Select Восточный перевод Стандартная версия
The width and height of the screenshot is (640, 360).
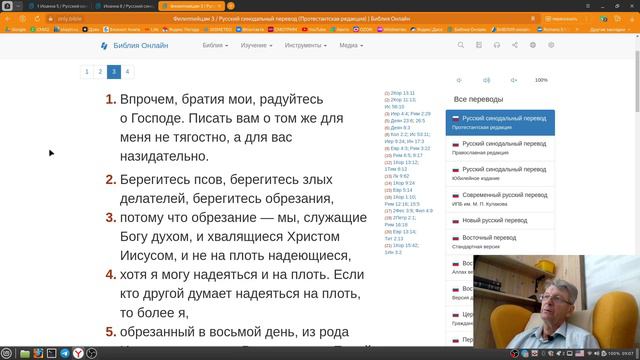[x=500, y=242]
